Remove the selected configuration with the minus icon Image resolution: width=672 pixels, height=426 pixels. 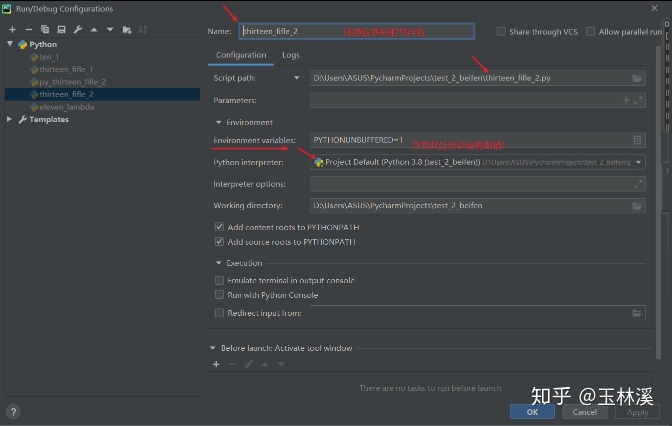pyautogui.click(x=29, y=30)
